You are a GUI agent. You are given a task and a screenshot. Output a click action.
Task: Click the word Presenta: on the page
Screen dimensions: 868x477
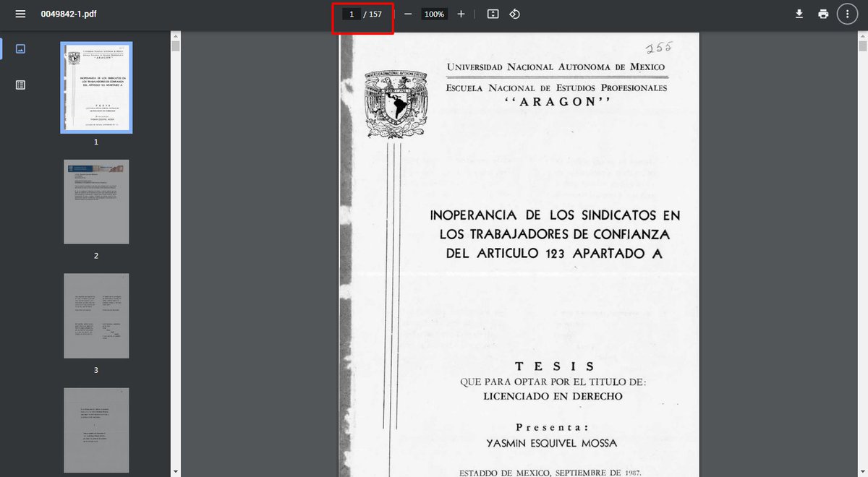(552, 426)
